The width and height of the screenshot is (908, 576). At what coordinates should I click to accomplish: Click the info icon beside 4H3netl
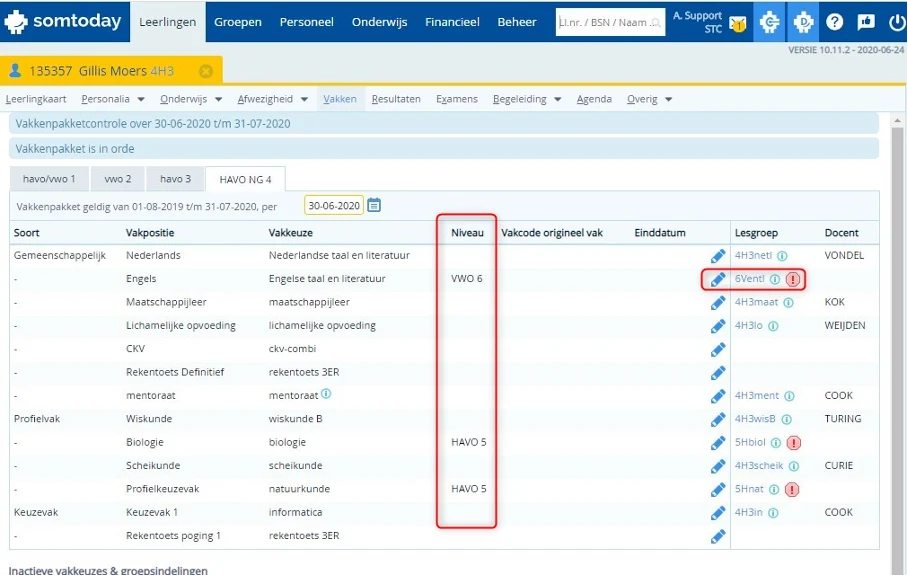pyautogui.click(x=782, y=256)
